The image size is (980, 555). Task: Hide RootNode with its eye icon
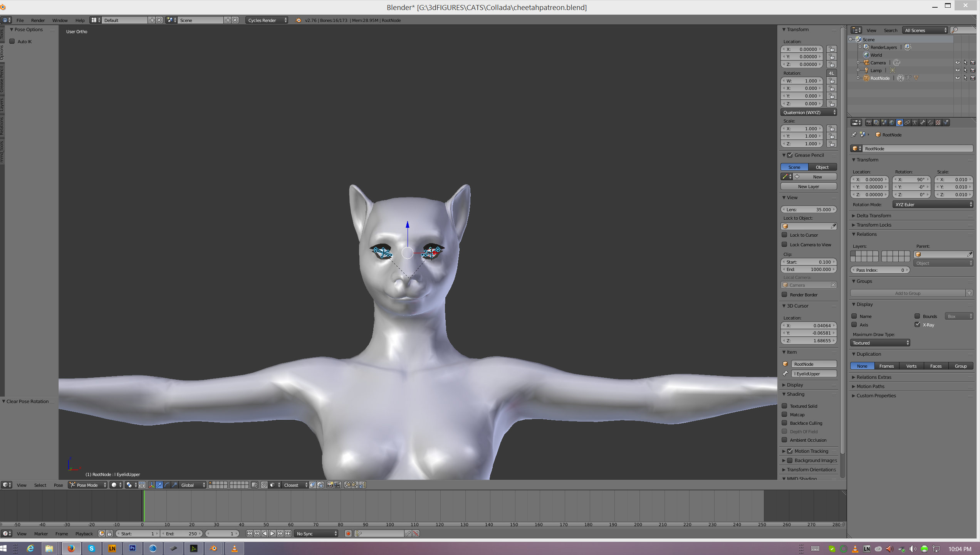point(957,78)
